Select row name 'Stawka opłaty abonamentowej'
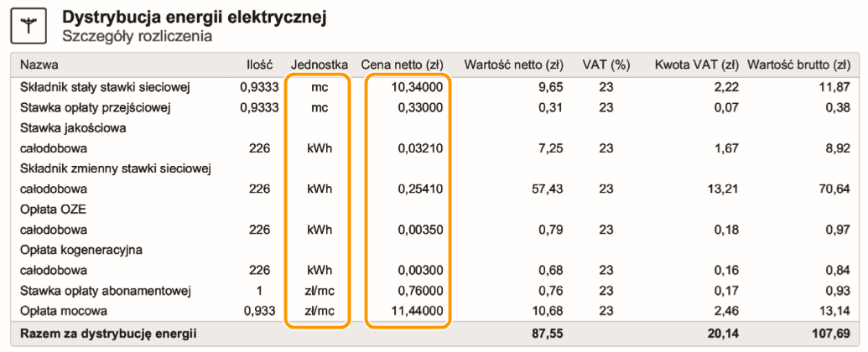This screenshot has height=352, width=868. pyautogui.click(x=106, y=291)
